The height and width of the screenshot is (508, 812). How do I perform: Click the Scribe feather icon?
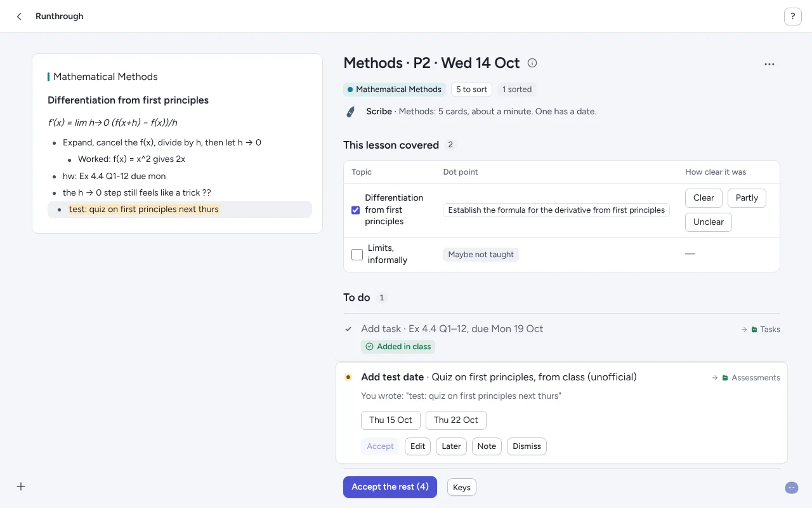tap(350, 112)
